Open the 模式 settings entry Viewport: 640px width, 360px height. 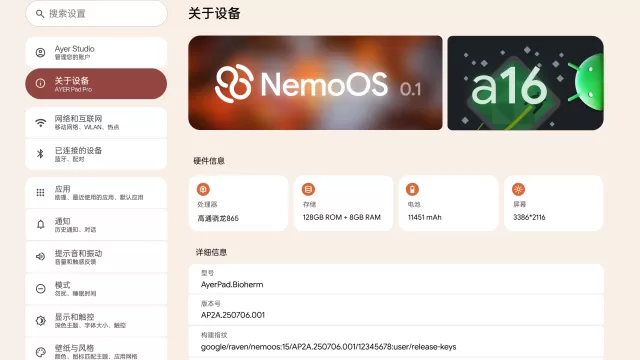pos(96,289)
